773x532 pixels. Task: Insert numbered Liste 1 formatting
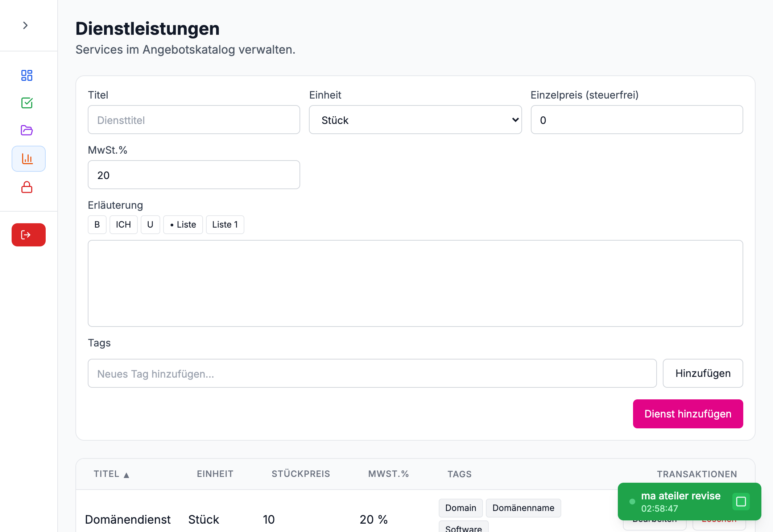[x=225, y=225]
